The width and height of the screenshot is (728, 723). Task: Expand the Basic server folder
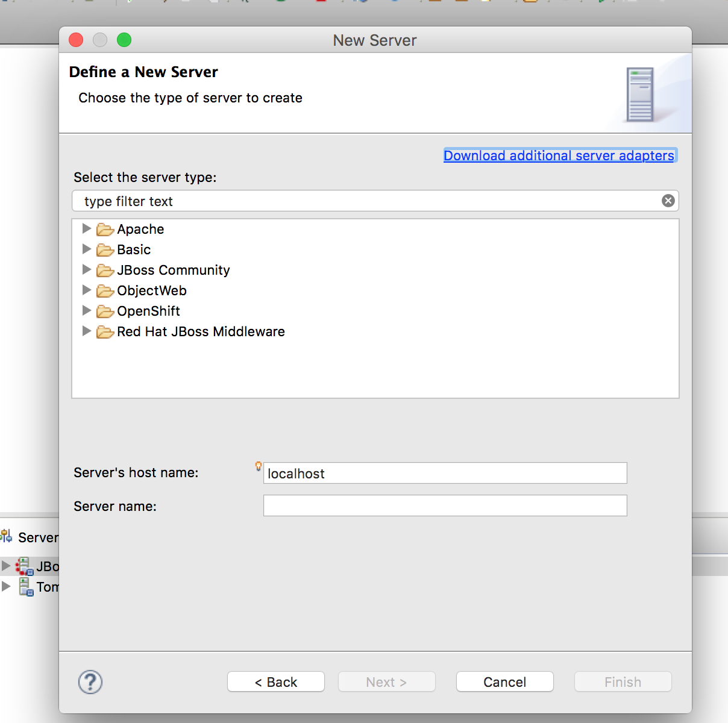point(87,249)
